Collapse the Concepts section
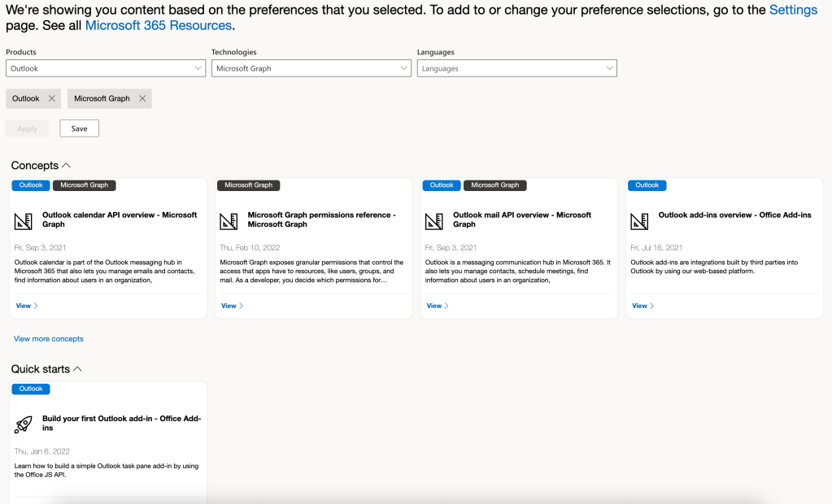The width and height of the screenshot is (832, 504). click(x=66, y=166)
